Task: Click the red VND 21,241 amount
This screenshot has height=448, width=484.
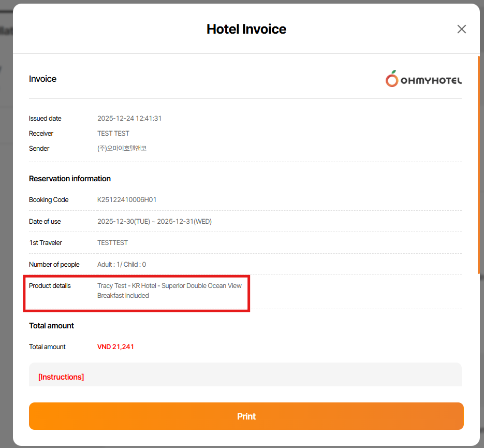Action: (x=115, y=347)
